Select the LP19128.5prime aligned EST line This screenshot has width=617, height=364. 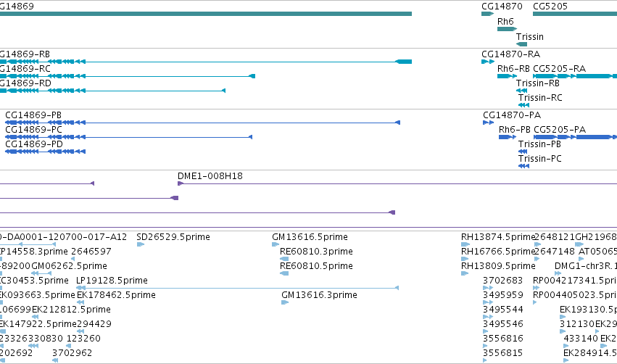[238, 288]
